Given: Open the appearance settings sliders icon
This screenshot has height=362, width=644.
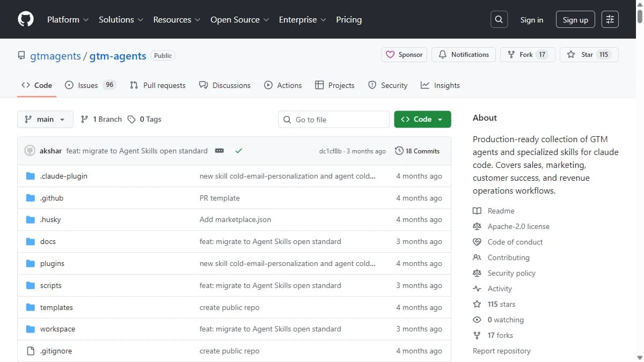Looking at the screenshot, I should coord(610,19).
